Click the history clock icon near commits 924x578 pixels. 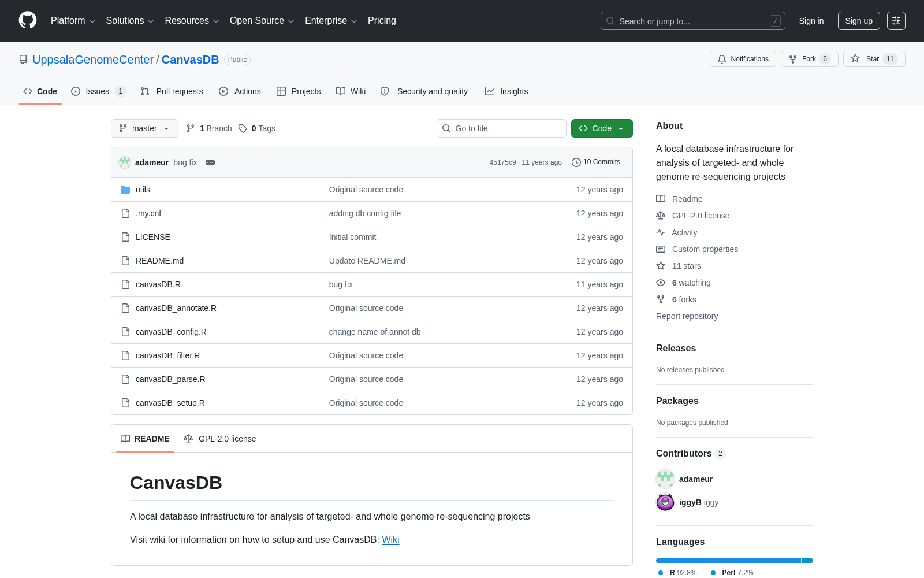(576, 162)
